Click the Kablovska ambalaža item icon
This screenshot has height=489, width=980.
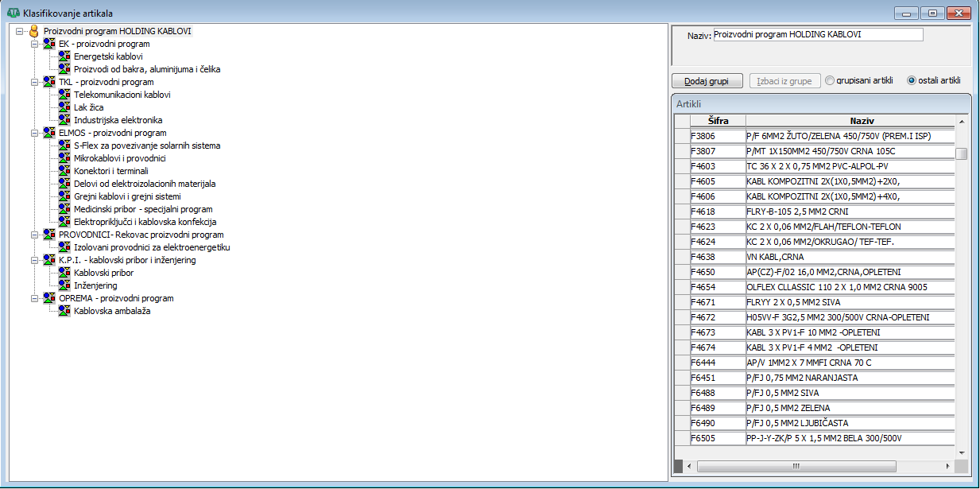64,311
